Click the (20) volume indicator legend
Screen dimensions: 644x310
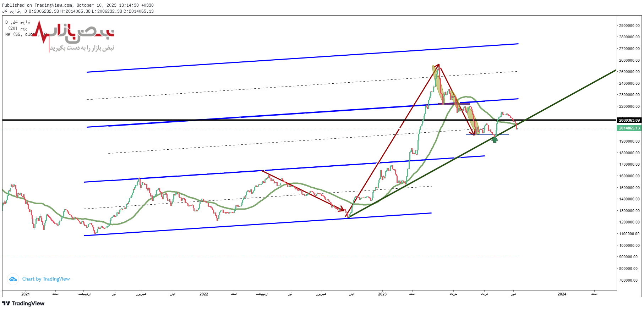tap(18, 28)
